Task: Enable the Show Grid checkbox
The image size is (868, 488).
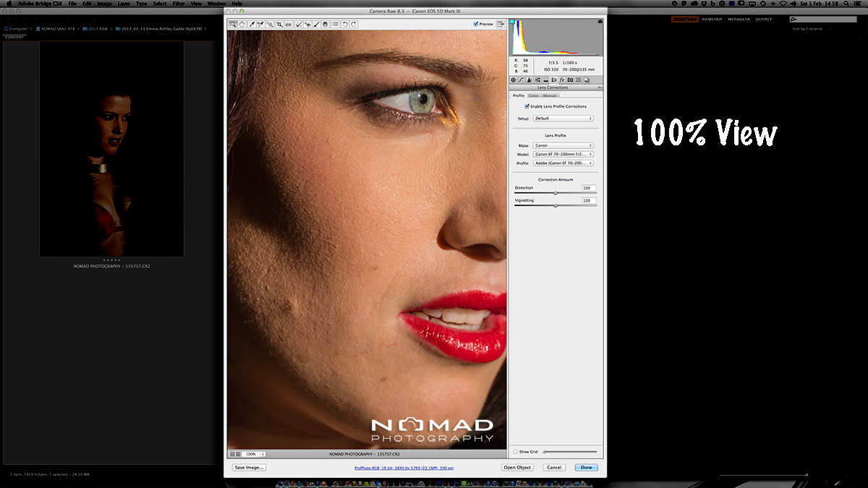Action: point(515,451)
